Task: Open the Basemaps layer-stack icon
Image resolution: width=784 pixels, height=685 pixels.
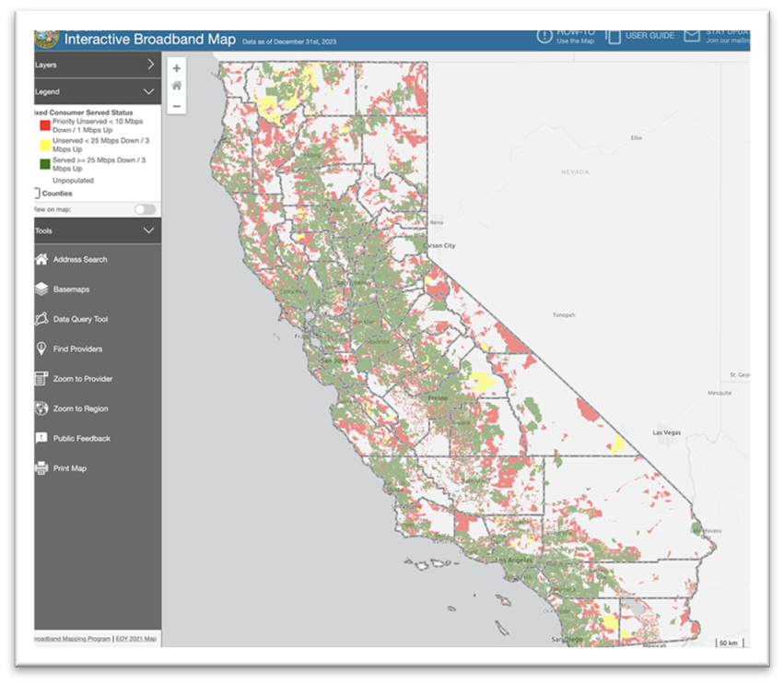Action: (41, 289)
